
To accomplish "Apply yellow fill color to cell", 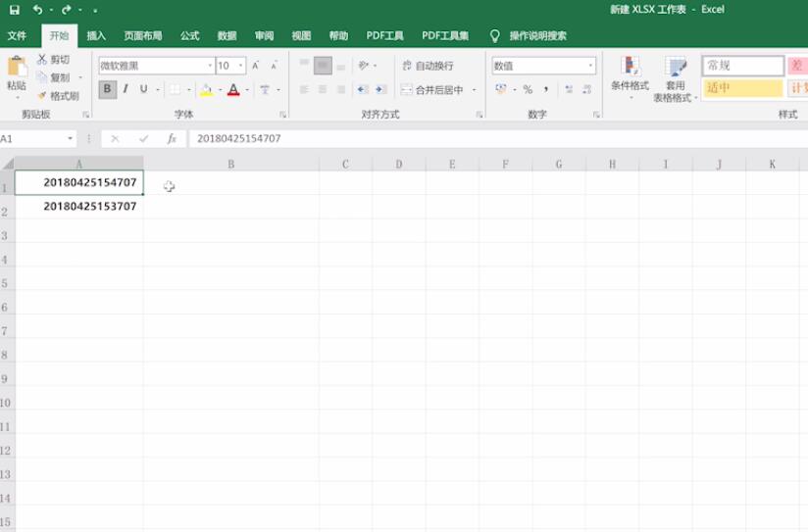I will (x=206, y=89).
